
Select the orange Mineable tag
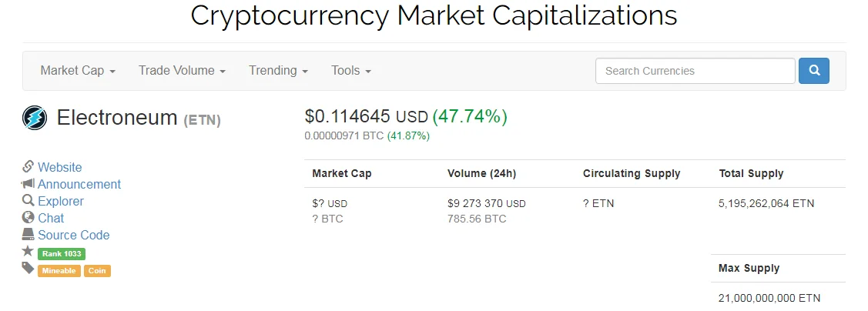tap(59, 271)
